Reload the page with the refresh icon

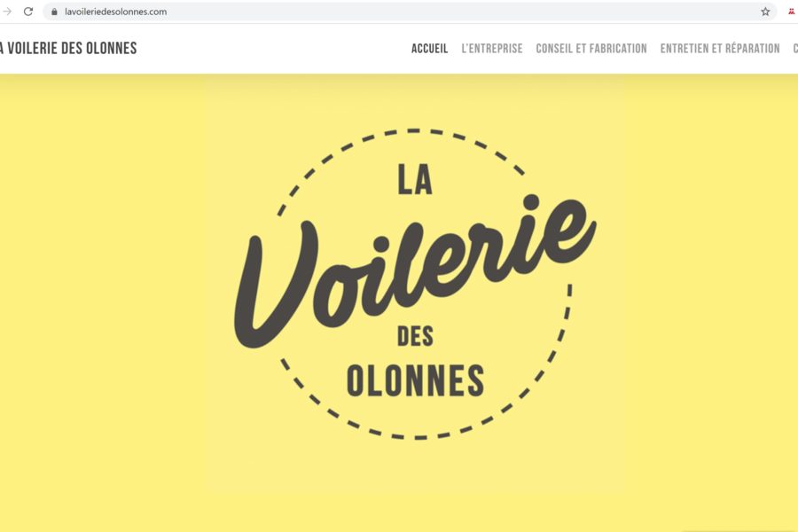point(28,12)
